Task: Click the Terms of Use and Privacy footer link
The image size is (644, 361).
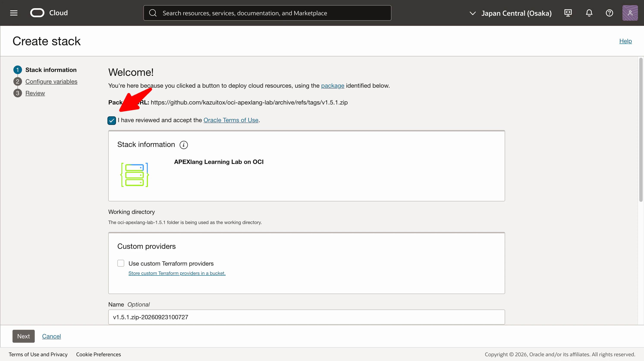Action: (38, 355)
